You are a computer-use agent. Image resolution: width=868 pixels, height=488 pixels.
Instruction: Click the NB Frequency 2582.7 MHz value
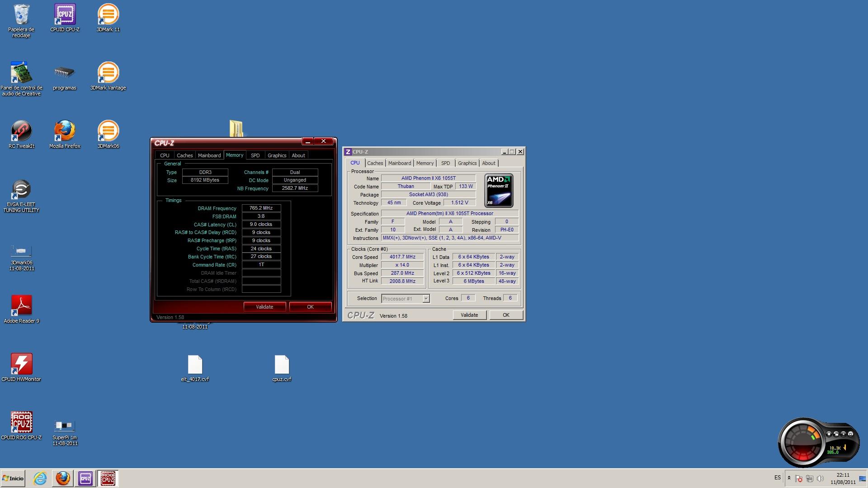pyautogui.click(x=295, y=188)
